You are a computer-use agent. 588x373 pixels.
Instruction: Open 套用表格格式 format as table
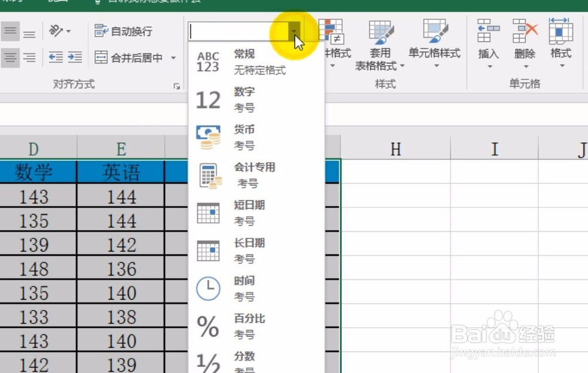[380, 45]
